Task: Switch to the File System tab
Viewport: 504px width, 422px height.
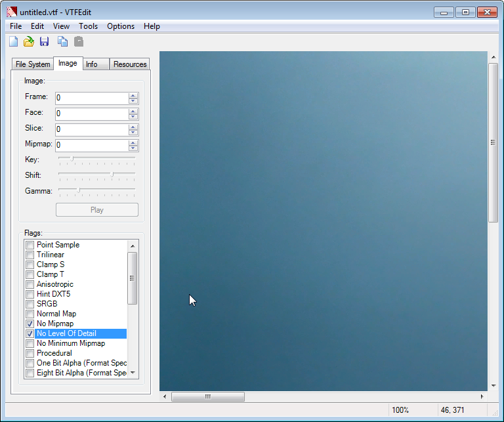Action: (33, 64)
